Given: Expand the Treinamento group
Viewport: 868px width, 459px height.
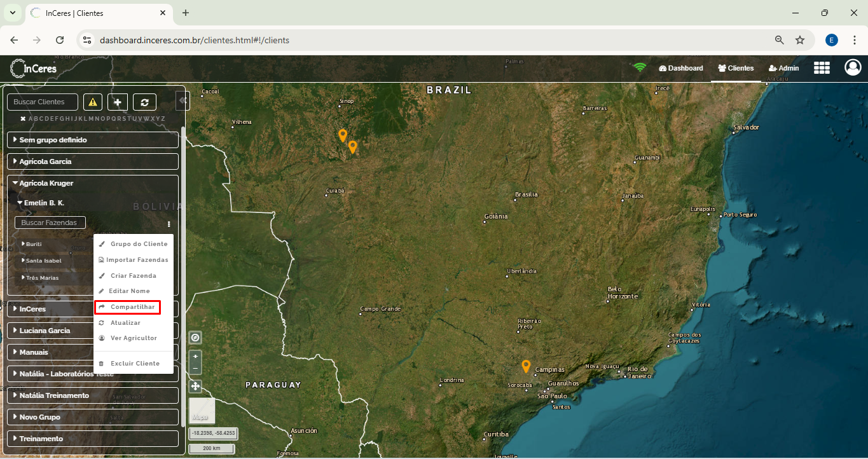Looking at the screenshot, I should click(x=93, y=439).
